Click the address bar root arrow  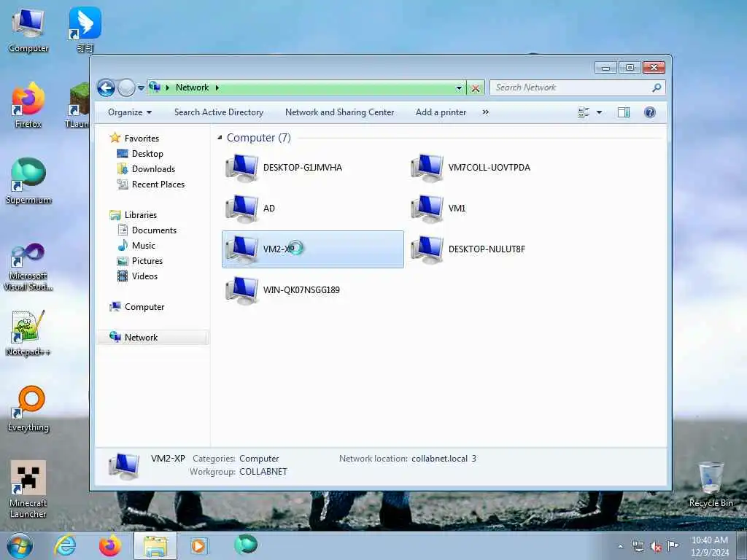coord(168,87)
